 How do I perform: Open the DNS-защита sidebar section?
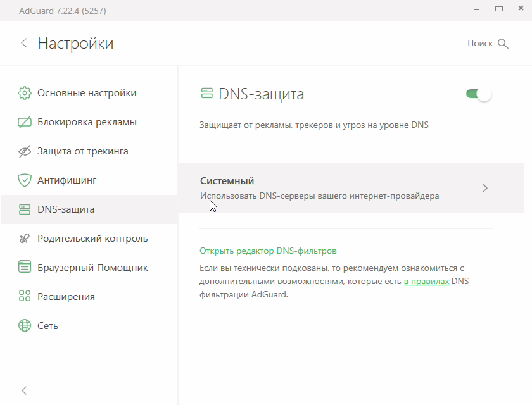pyautogui.click(x=66, y=209)
